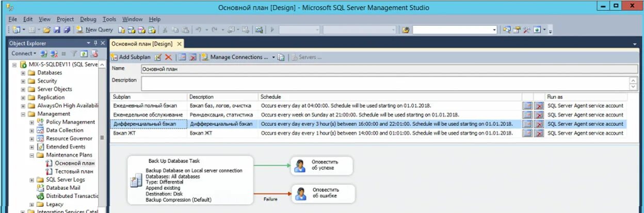Pin the Object Explorer panel
The image size is (644, 213).
(95, 43)
